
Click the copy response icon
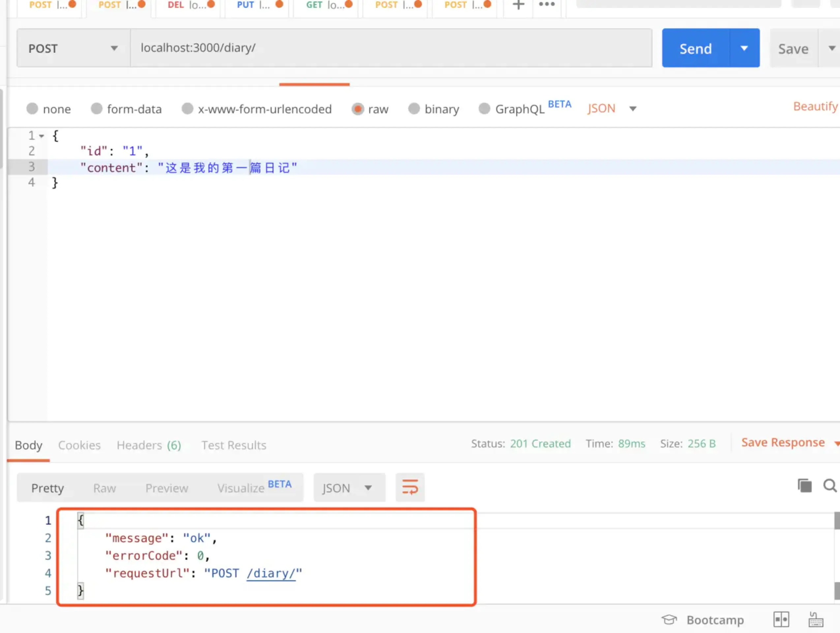pyautogui.click(x=804, y=486)
